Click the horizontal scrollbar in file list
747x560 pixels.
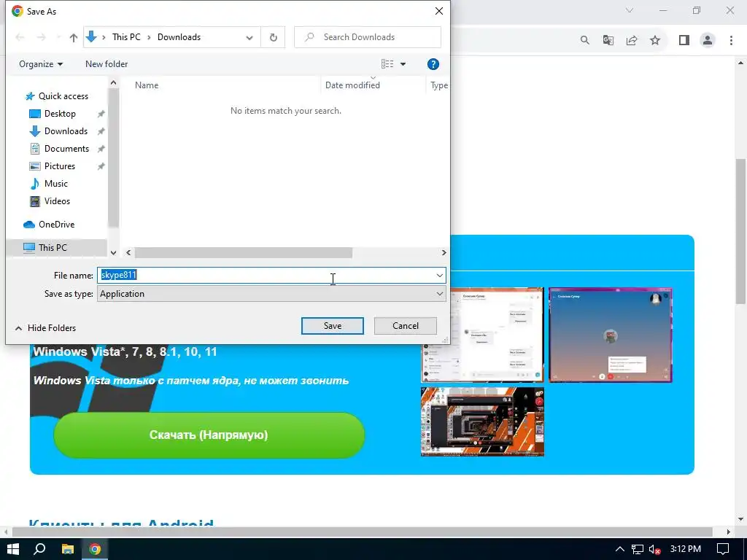(x=244, y=253)
